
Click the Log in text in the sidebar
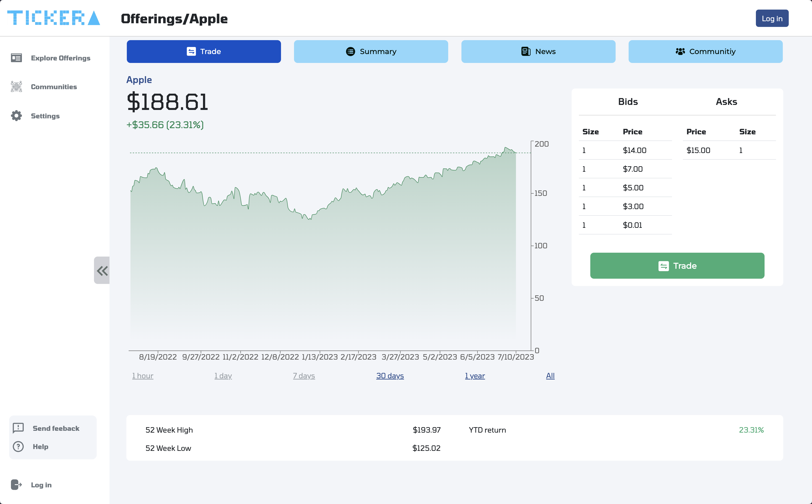point(41,485)
